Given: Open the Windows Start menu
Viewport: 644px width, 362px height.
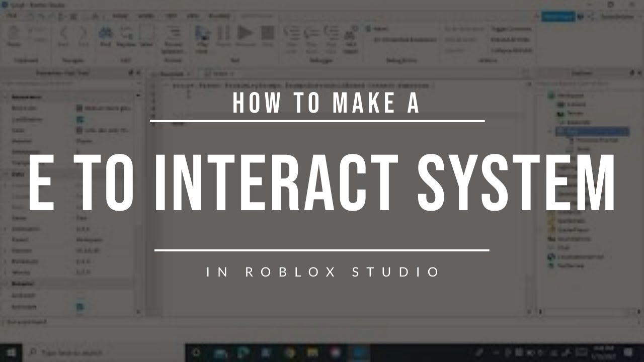Looking at the screenshot, I should click(12, 352).
